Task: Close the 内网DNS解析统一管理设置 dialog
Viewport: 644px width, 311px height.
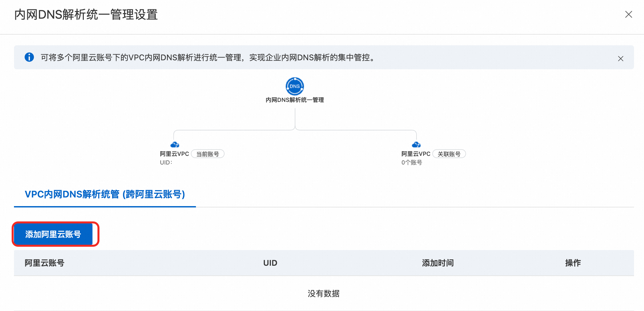Action: point(628,14)
